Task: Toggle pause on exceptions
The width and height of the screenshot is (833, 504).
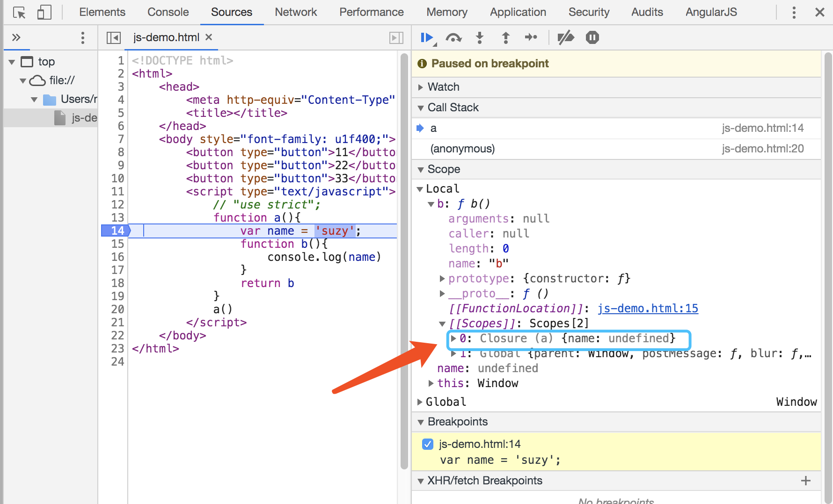Action: point(592,37)
